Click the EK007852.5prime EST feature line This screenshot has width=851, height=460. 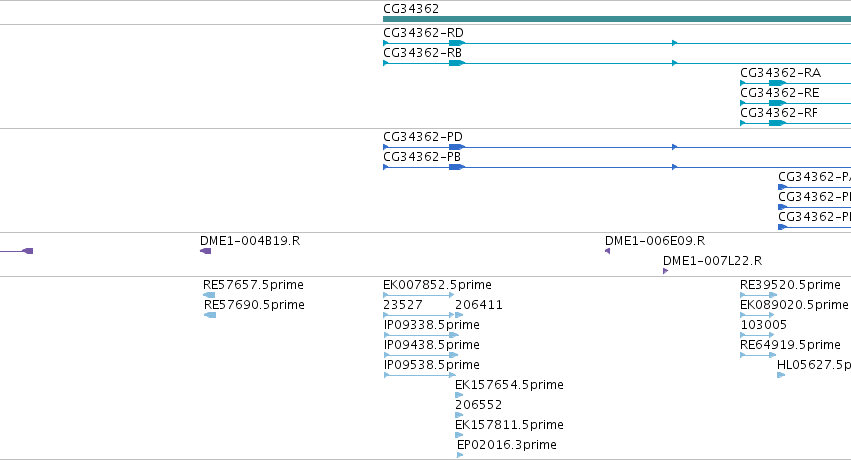click(x=418, y=296)
